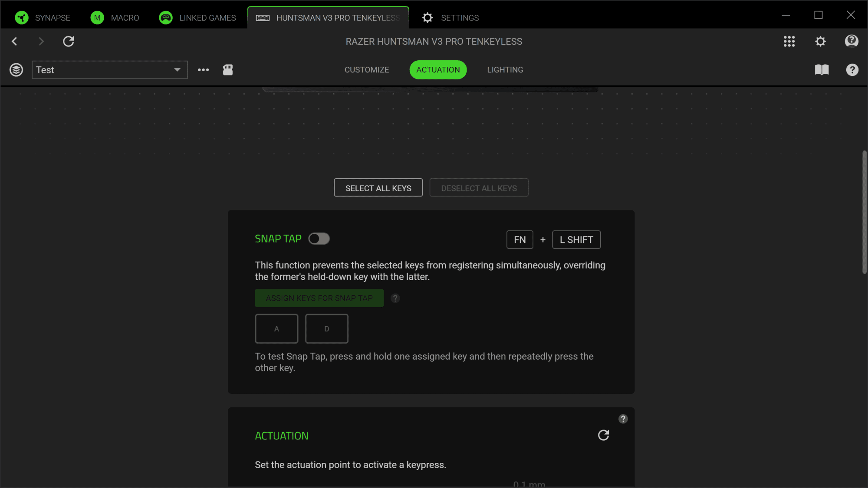Open Snap Tap assign keys help tooltip

coord(395,298)
